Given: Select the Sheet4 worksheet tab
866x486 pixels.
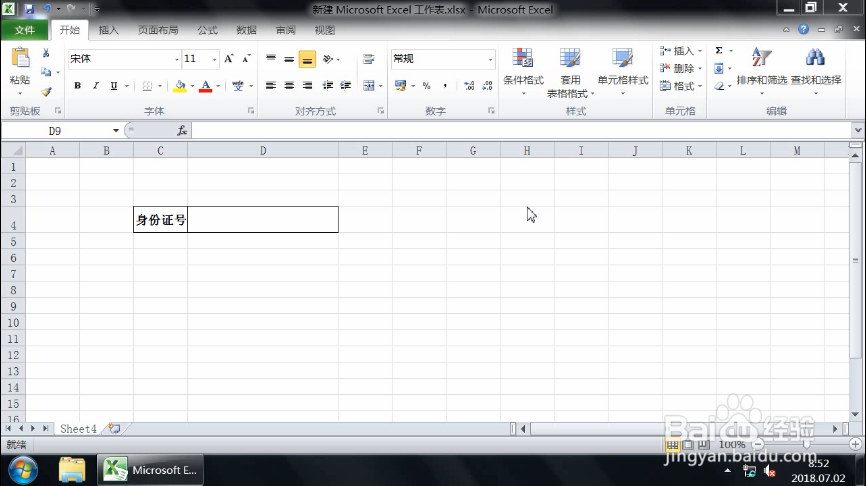Looking at the screenshot, I should pyautogui.click(x=78, y=429).
